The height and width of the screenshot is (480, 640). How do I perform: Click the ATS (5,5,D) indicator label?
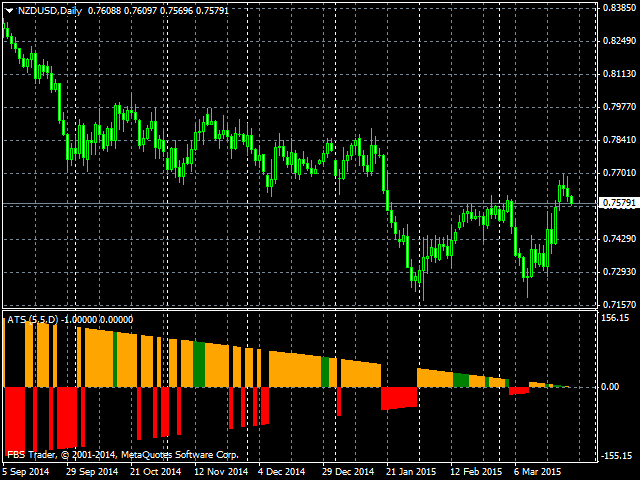[32, 319]
